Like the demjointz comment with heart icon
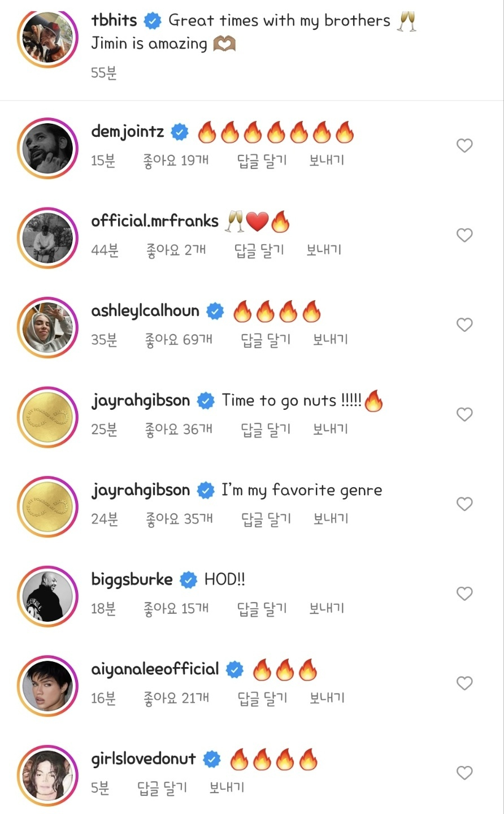The height and width of the screenshot is (814, 504). click(x=464, y=146)
